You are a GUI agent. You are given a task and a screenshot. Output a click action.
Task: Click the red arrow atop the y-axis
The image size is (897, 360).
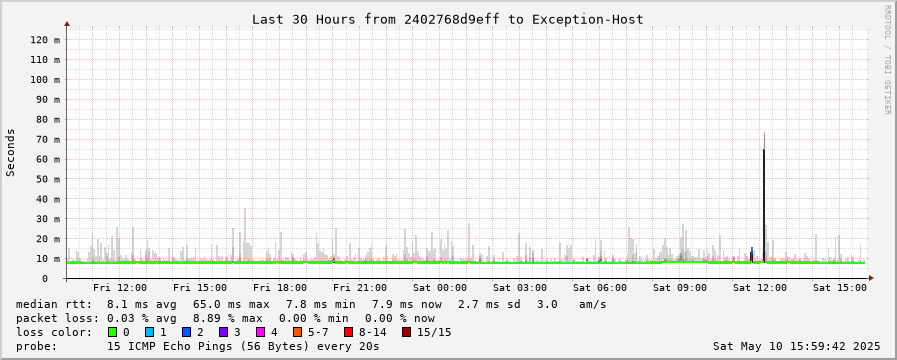[67, 24]
